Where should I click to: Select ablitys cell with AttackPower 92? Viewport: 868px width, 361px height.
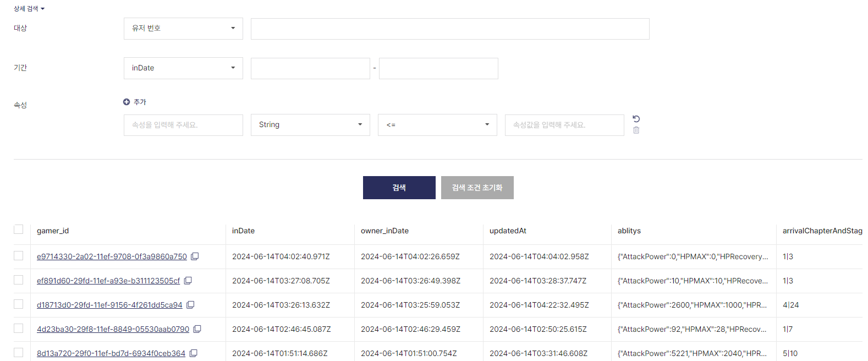pyautogui.click(x=693, y=329)
